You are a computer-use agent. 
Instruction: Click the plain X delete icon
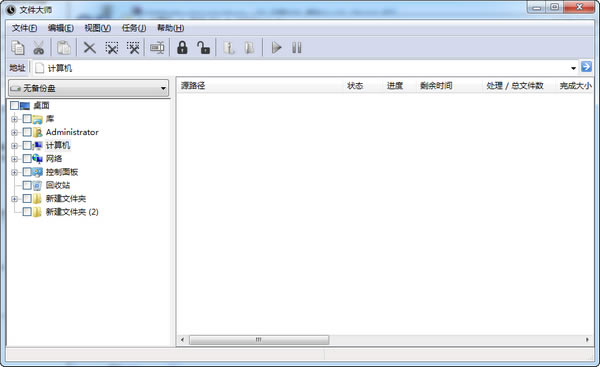pos(90,48)
